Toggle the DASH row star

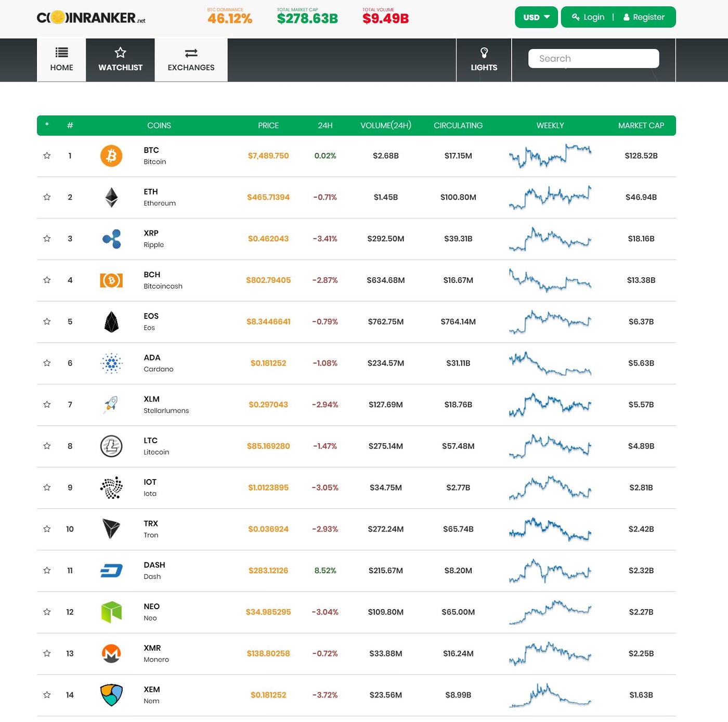[47, 571]
